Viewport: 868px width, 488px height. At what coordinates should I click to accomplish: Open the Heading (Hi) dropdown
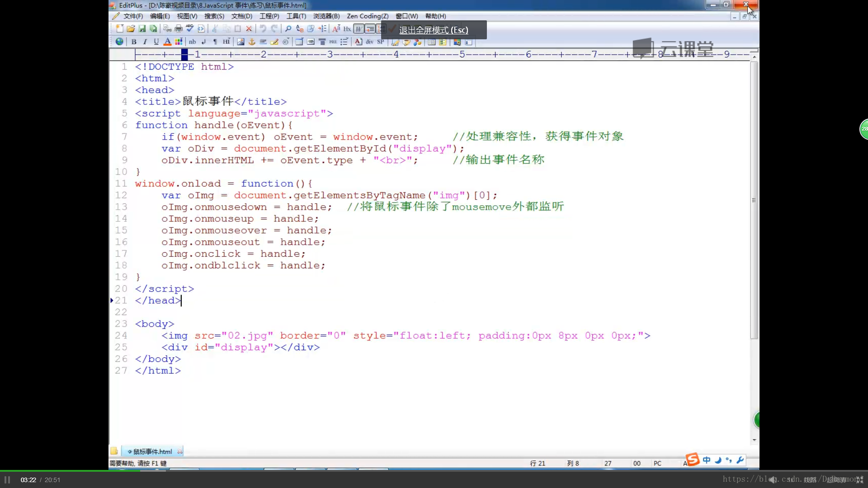click(226, 42)
